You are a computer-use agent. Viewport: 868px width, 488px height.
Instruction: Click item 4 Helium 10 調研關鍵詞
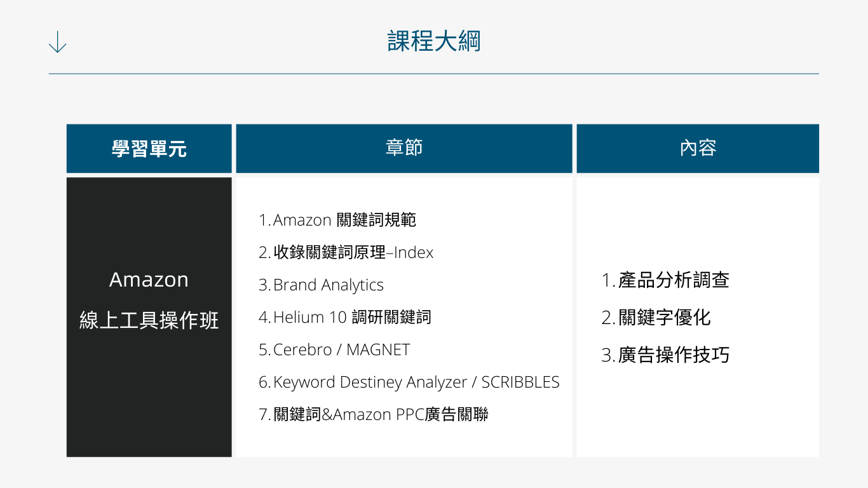pos(345,317)
